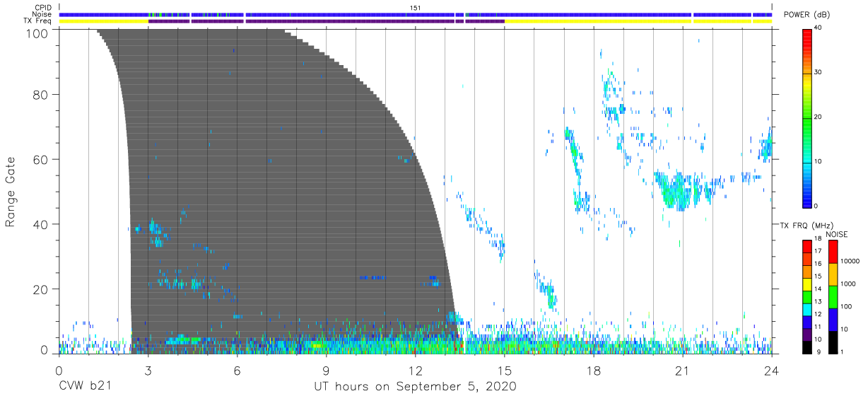Click the POWER (dB) colorbar title
Screen dimensions: 868x401
pos(807,14)
